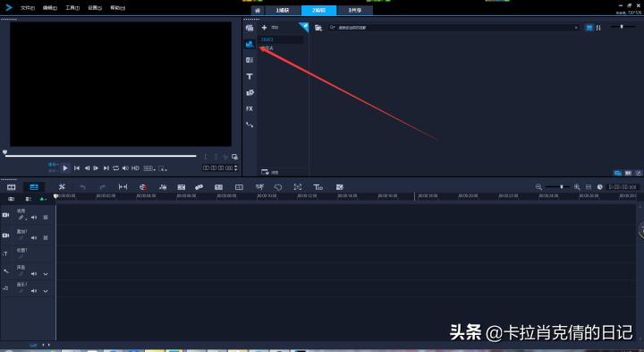Step to previous frame in preview
644x352 pixels.
87,168
